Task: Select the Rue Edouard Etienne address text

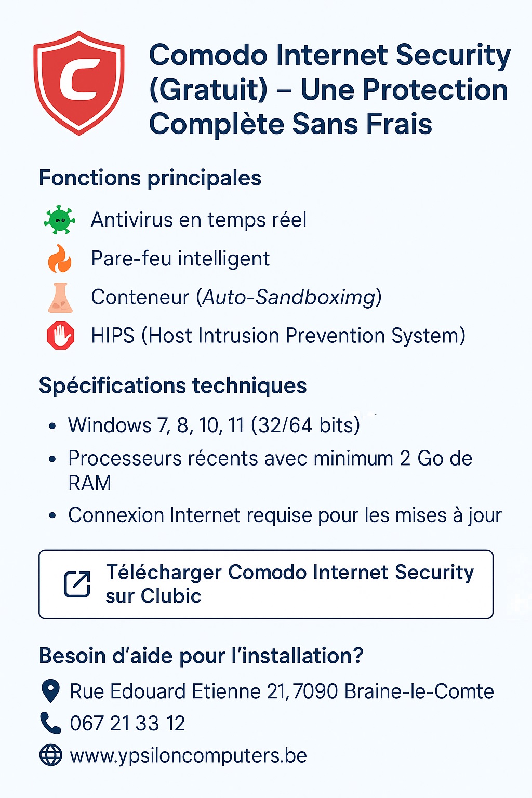Action: pyautogui.click(x=282, y=691)
